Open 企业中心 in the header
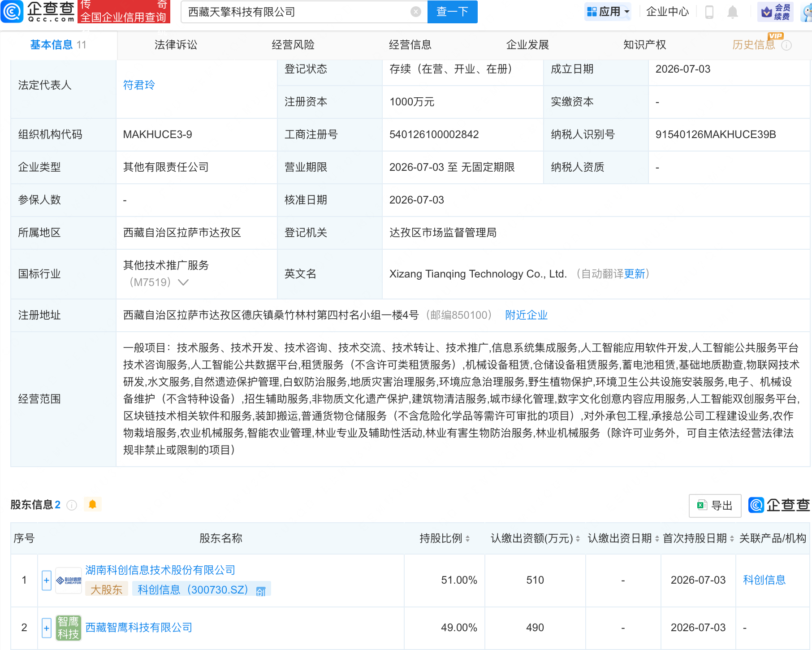The height and width of the screenshot is (650, 812). pos(668,12)
